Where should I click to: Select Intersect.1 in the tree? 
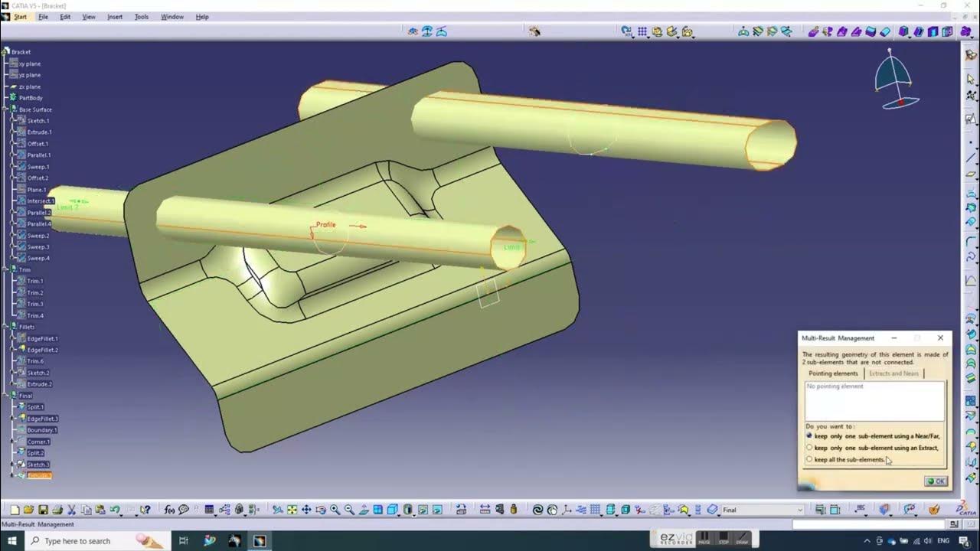(x=41, y=201)
